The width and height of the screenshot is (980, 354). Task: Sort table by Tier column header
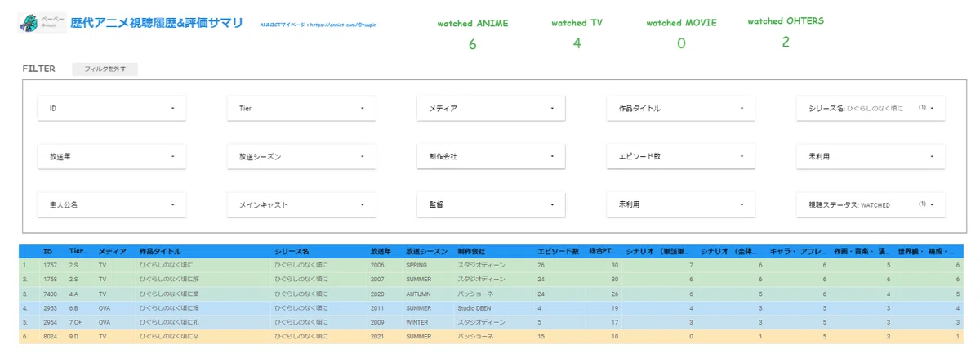coord(78,252)
